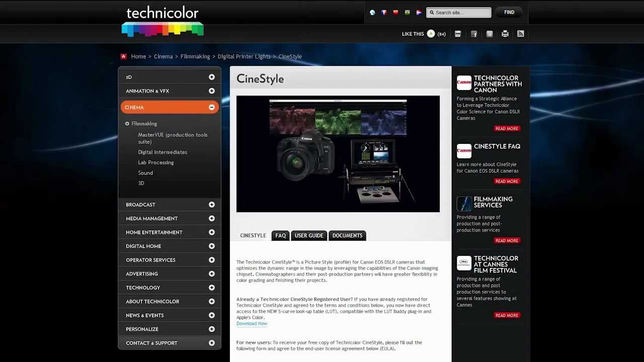Expand the Technology section

(212, 288)
